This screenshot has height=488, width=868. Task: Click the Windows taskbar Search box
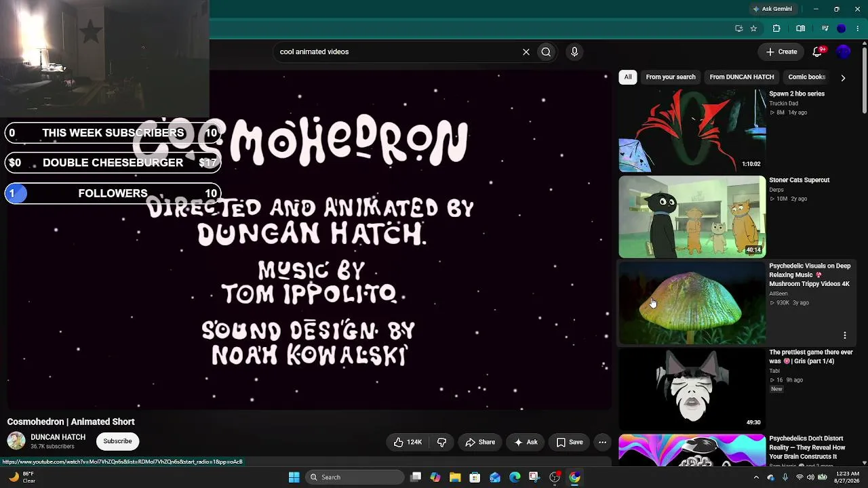pyautogui.click(x=354, y=477)
